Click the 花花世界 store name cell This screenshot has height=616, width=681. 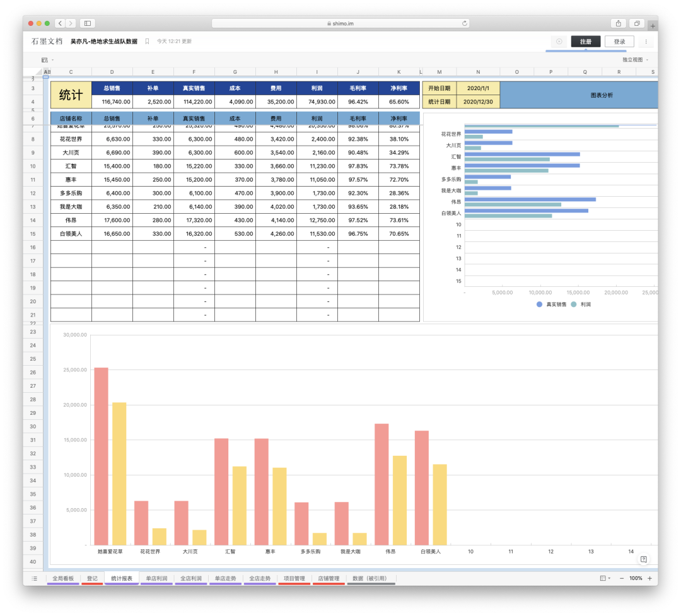point(71,139)
